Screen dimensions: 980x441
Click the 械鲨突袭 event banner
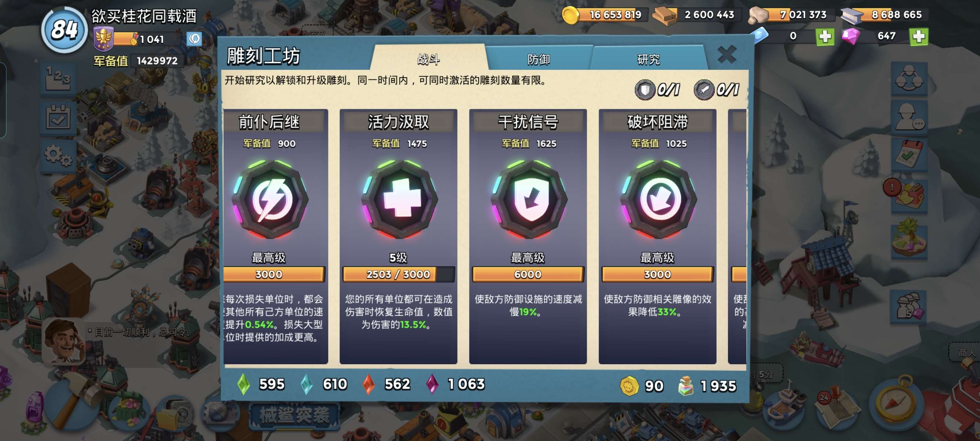click(x=294, y=415)
